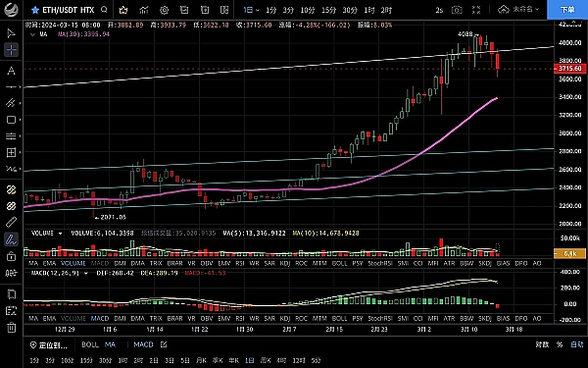Toggle favorite star for ETH/USDT
The image size is (588, 368).
35,10
